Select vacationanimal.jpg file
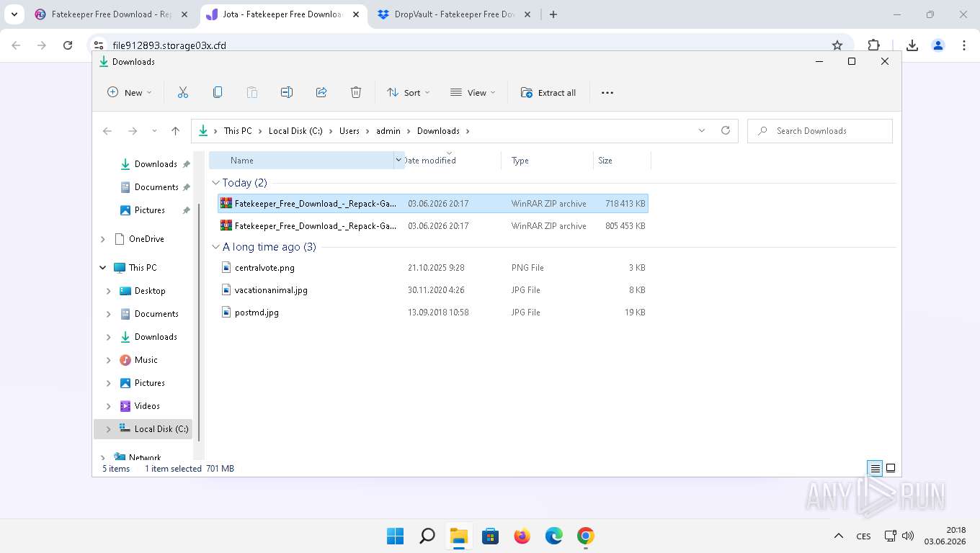 point(433,290)
